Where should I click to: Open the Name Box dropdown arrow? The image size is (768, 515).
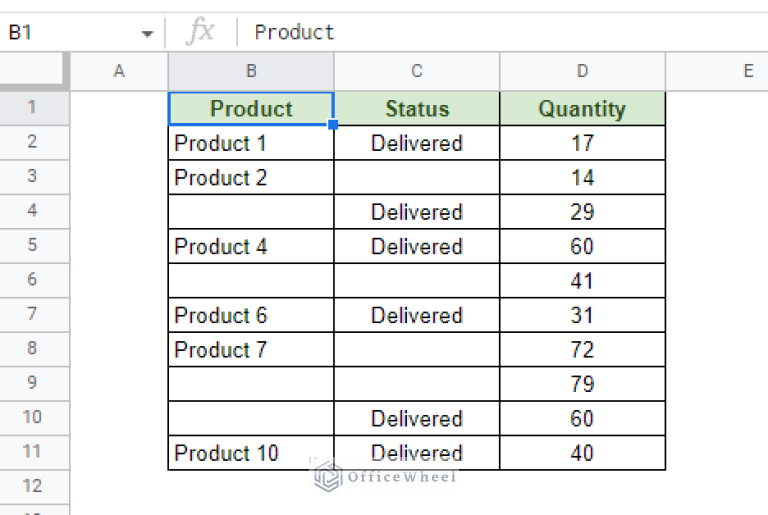pyautogui.click(x=147, y=33)
